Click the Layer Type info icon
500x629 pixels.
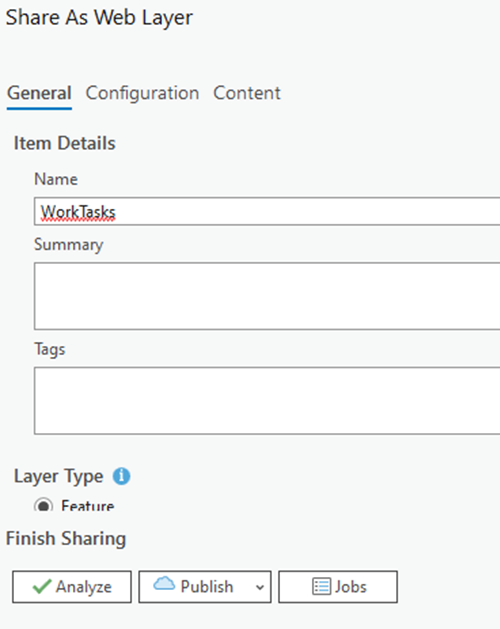(121, 476)
